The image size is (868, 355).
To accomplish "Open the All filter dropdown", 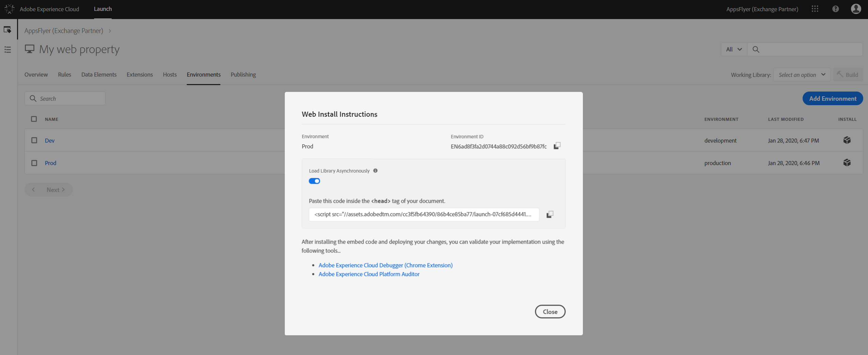I will coord(733,49).
